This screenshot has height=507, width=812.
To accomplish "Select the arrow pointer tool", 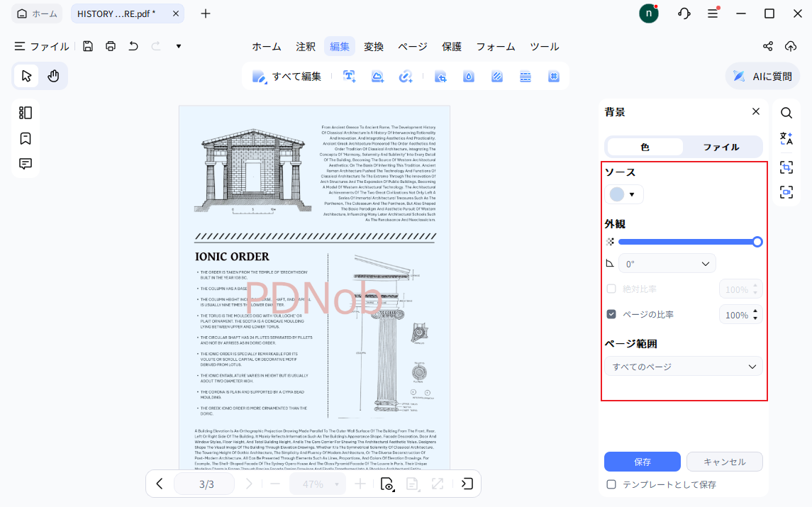I will (x=26, y=76).
